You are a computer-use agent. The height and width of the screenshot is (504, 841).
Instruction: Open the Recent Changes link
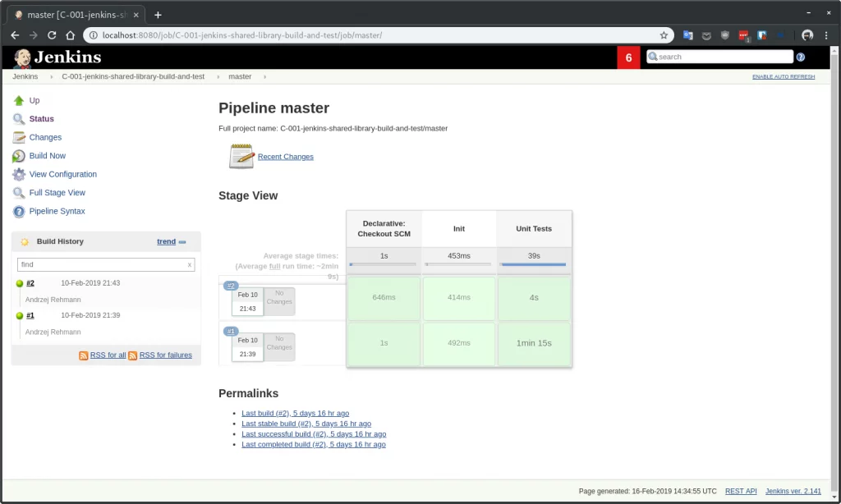(x=285, y=157)
